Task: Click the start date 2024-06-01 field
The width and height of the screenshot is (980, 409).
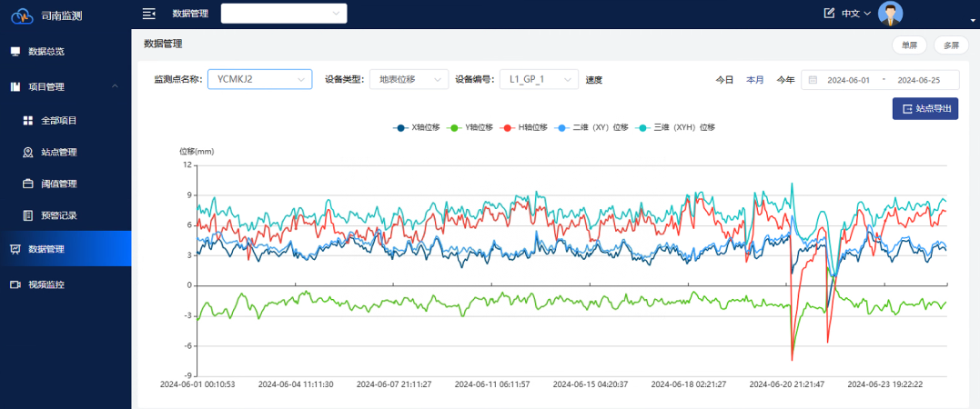Action: point(848,80)
